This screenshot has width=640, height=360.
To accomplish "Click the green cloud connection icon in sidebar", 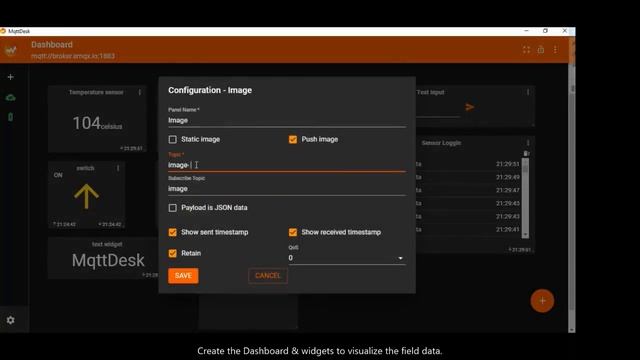I will (x=11, y=98).
